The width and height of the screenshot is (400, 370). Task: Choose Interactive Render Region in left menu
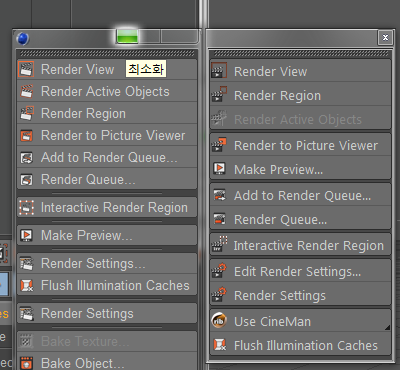click(x=114, y=207)
